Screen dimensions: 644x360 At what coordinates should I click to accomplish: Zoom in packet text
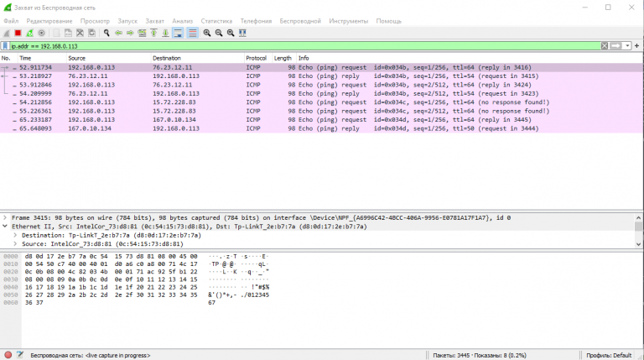click(x=207, y=34)
